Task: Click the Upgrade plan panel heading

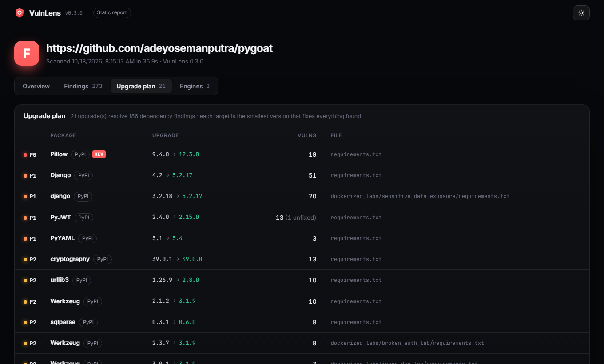Action: [44, 116]
